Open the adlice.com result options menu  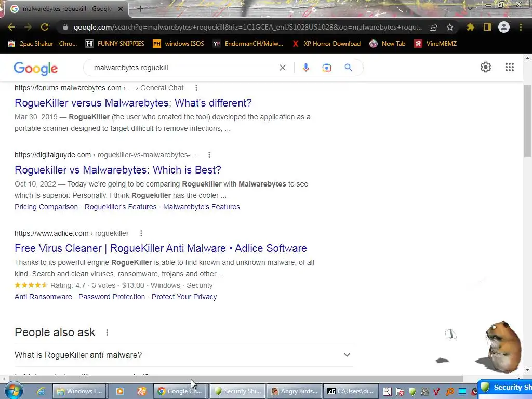pos(141,233)
